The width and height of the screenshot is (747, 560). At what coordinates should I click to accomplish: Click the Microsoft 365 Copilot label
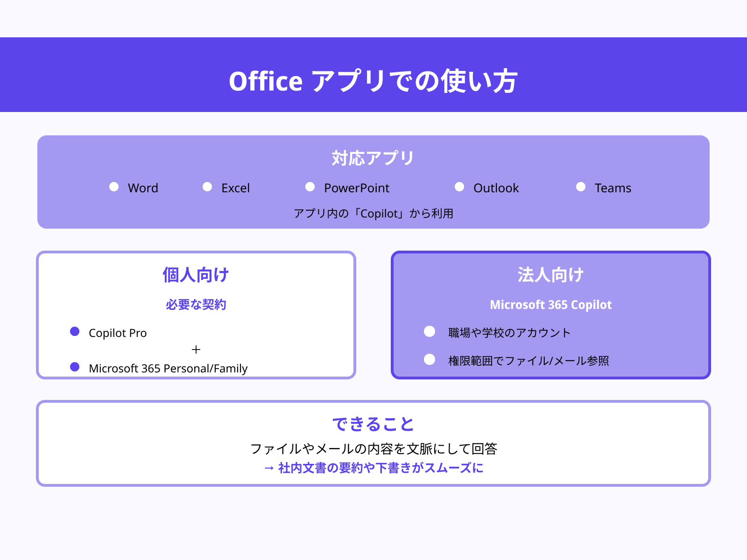[551, 305]
